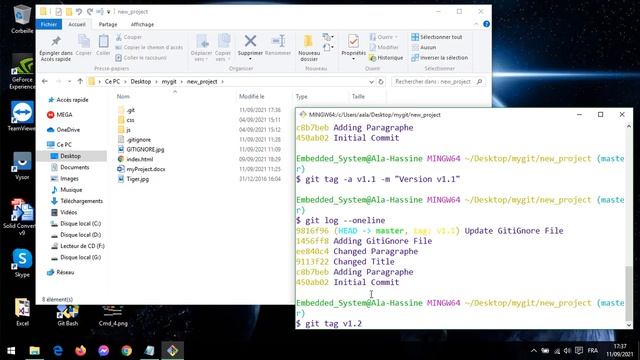Open Explorer help with the question-mark icon
Screen dimensions: 640x360
coord(486,24)
